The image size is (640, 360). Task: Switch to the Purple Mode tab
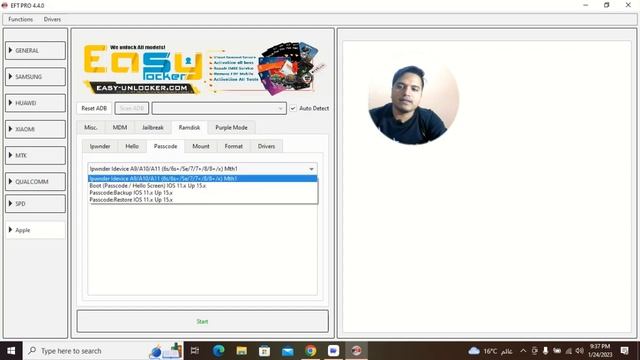231,127
